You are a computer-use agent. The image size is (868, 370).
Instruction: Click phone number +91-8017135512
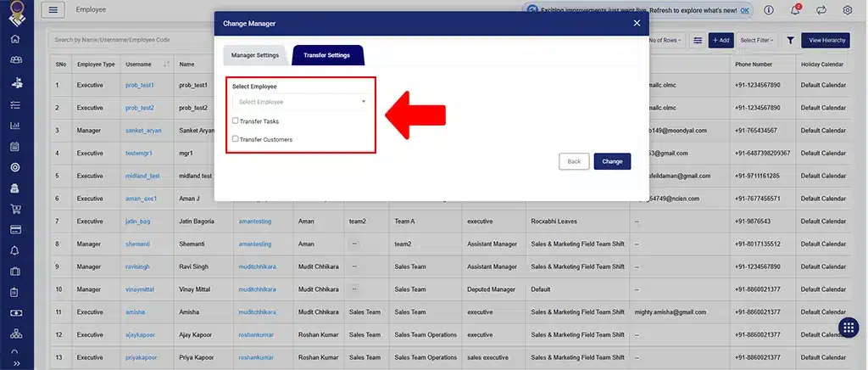758,244
